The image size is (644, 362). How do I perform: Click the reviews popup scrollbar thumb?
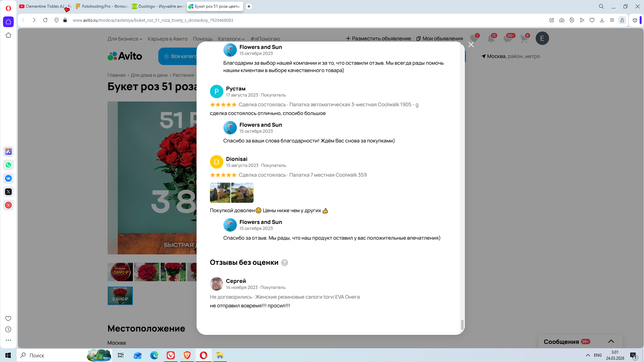click(x=462, y=324)
